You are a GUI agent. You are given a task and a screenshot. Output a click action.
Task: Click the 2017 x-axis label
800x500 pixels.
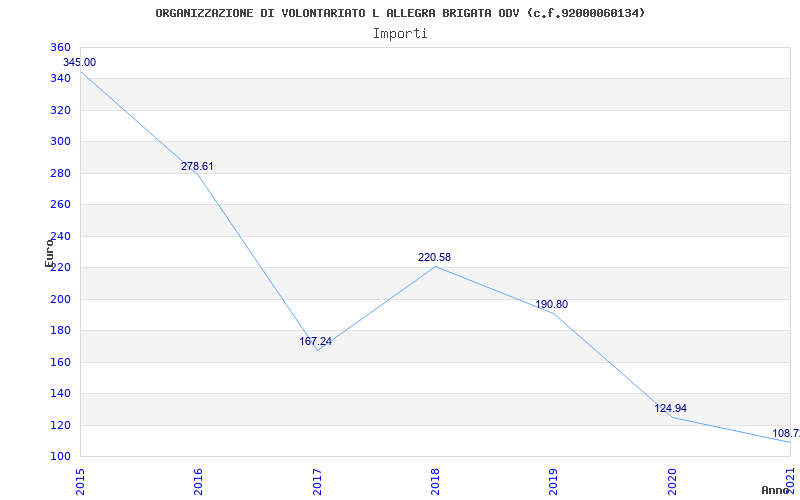coord(317,481)
